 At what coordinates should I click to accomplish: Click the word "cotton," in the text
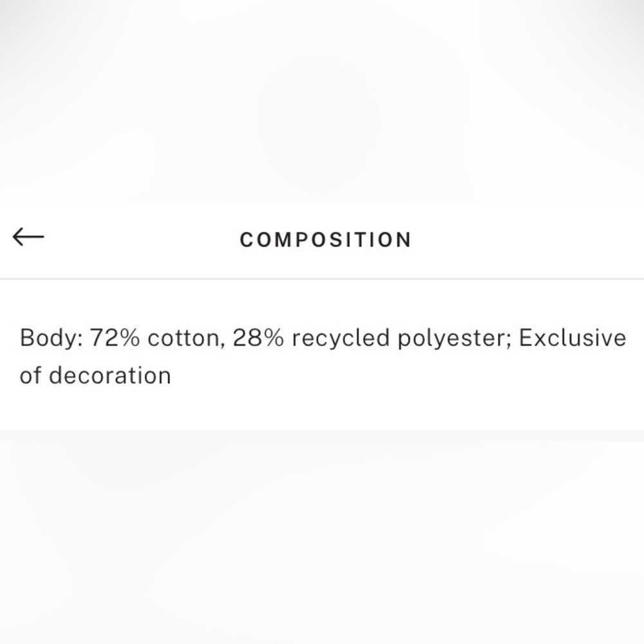(184, 338)
